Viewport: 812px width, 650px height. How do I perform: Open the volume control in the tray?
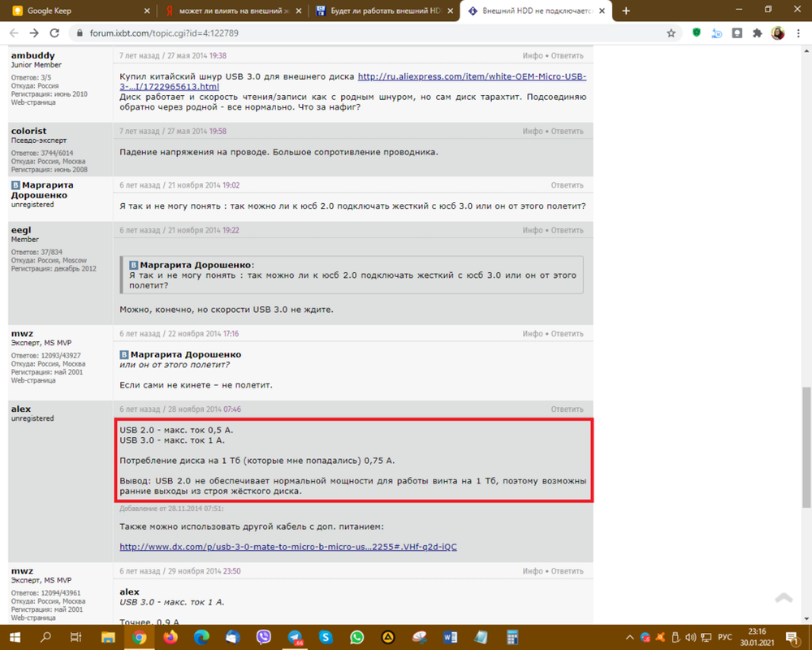coord(690,638)
